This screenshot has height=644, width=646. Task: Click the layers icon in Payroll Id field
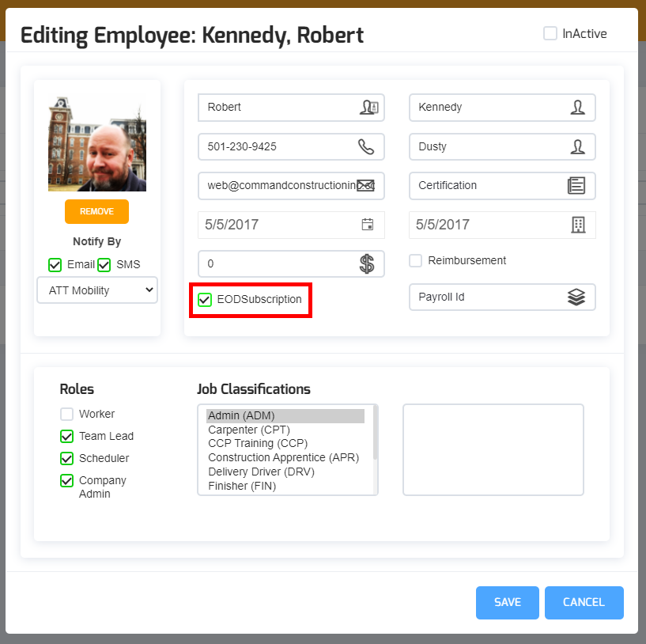point(576,297)
